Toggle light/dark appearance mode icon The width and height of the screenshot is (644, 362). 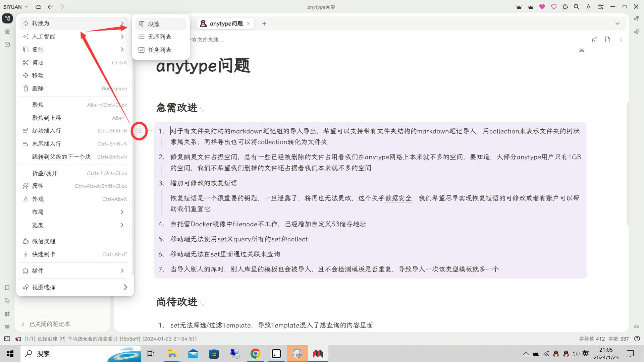pos(588,7)
